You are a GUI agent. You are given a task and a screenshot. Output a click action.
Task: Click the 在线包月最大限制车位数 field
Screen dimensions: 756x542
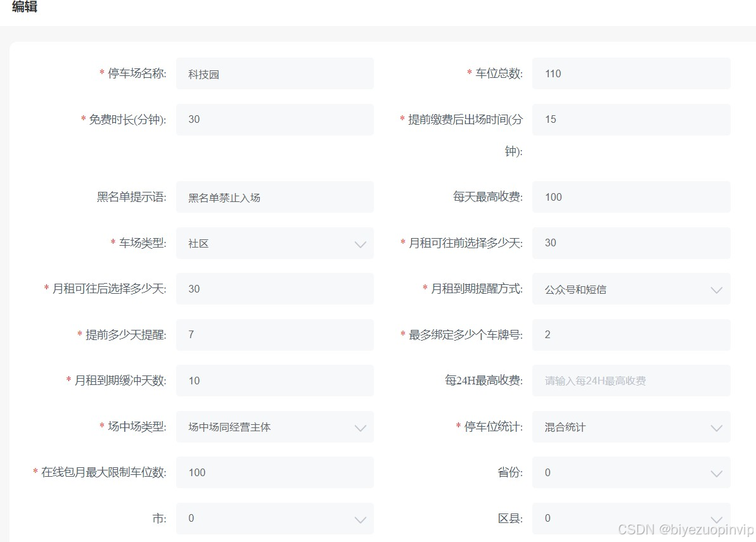pyautogui.click(x=274, y=472)
